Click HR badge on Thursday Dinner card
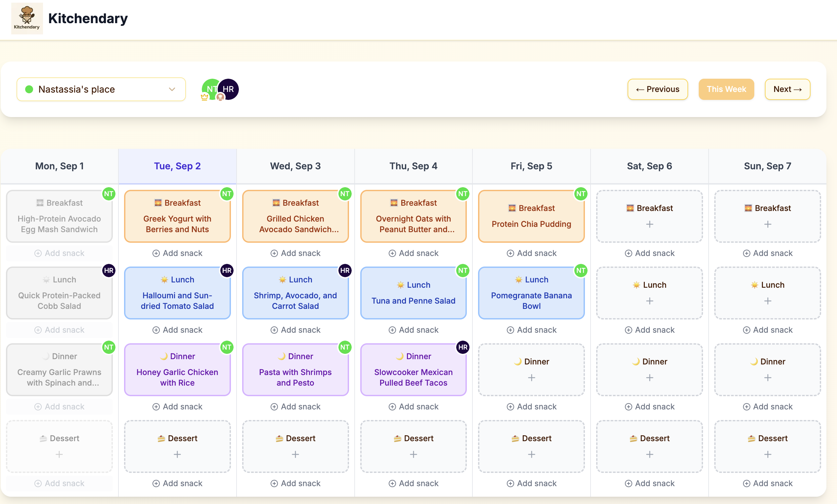The image size is (837, 504). click(x=462, y=347)
